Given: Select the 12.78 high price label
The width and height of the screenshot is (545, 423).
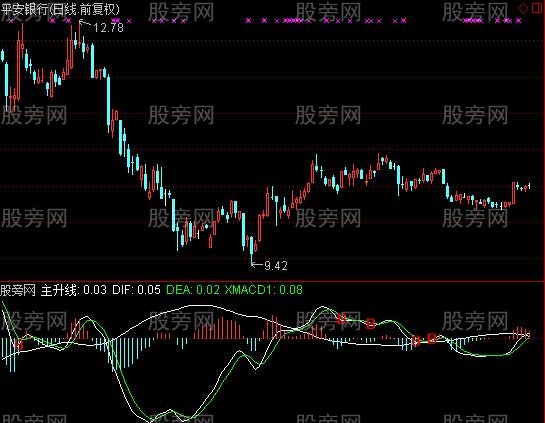Looking at the screenshot, I should 108,27.
